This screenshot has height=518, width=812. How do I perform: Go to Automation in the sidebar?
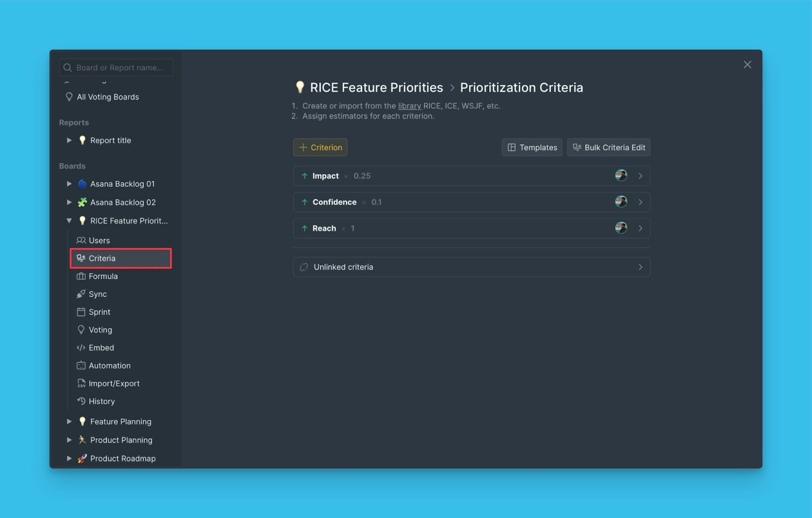pyautogui.click(x=109, y=366)
